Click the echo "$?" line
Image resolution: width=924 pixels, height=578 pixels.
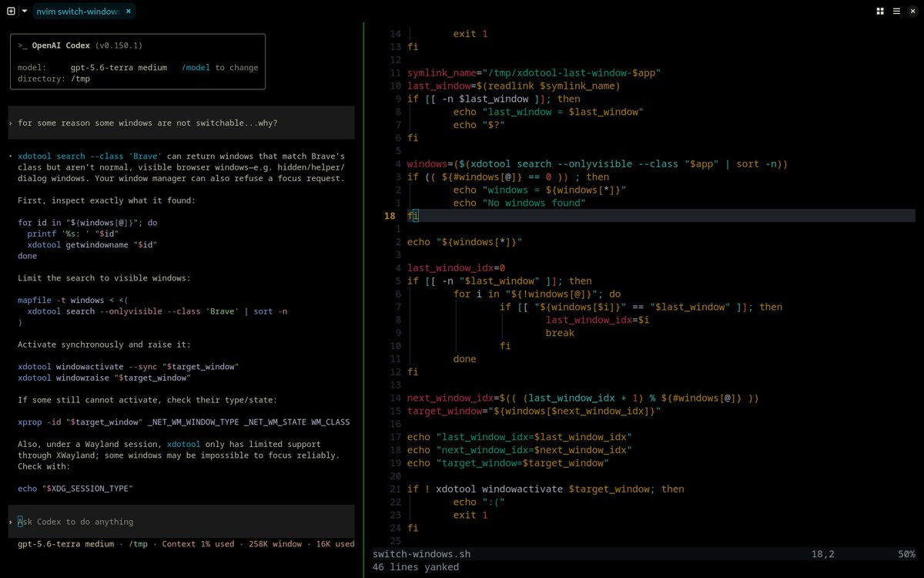pyautogui.click(x=479, y=125)
